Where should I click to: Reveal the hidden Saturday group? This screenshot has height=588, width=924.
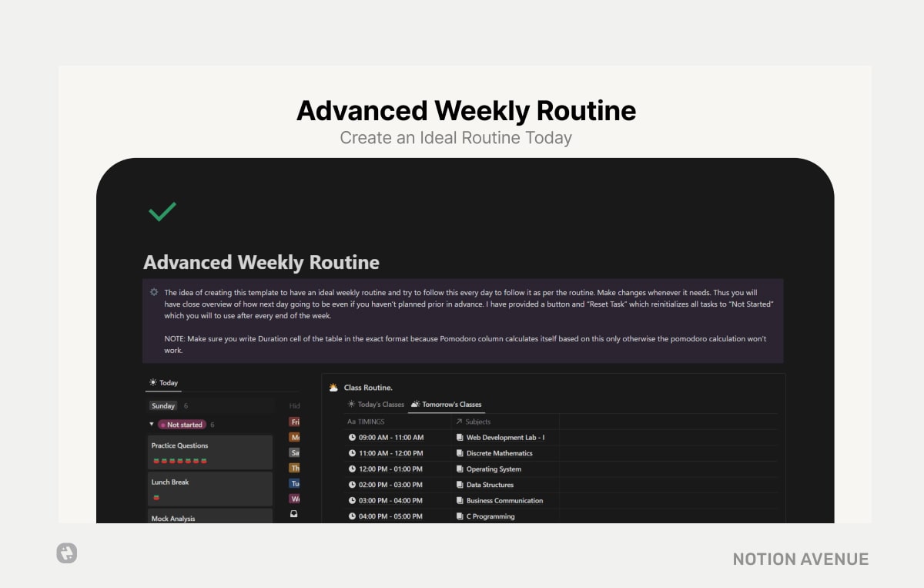[x=295, y=452]
